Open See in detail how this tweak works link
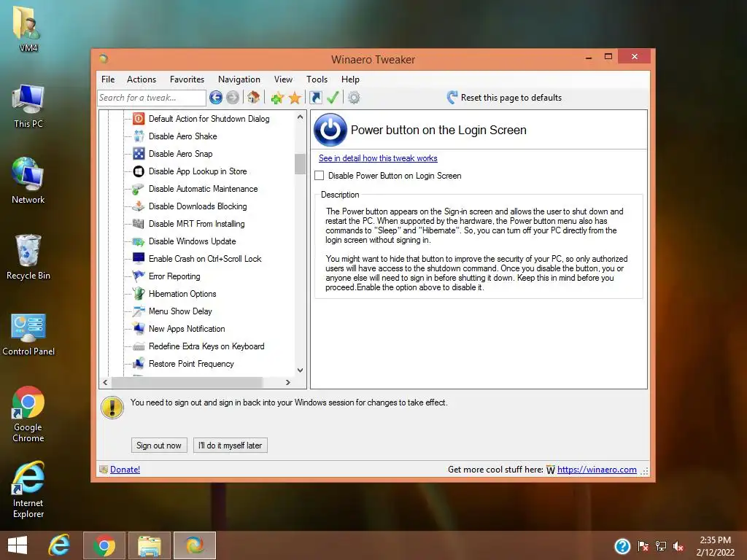Screen dimensions: 747x560 378,158
